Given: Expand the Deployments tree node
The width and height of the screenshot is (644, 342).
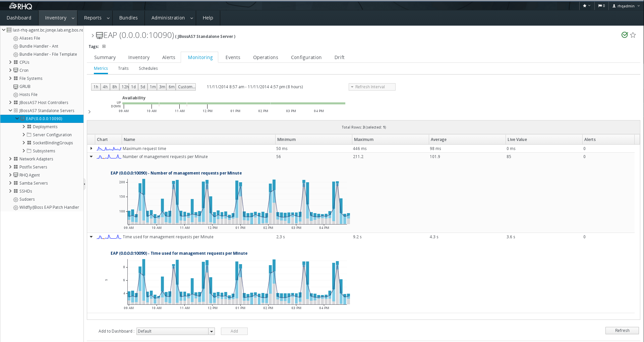Looking at the screenshot, I should tap(23, 127).
